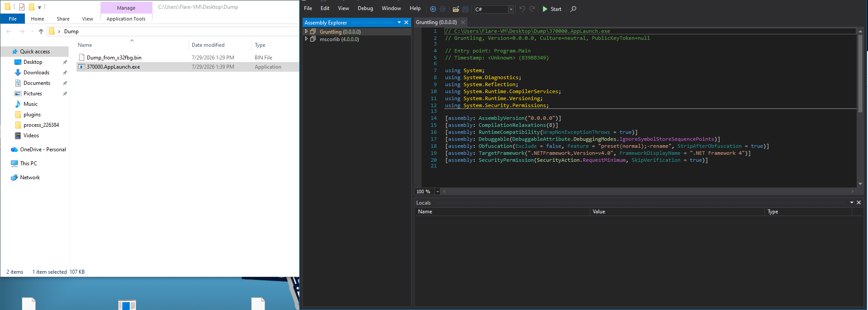Click the Save All disk icon in dnSpy

point(466,9)
